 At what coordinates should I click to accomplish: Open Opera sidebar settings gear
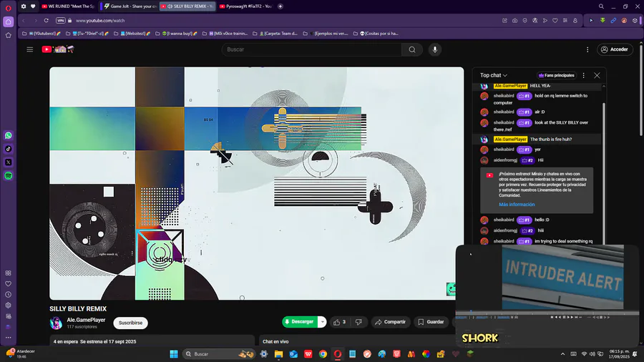click(8, 305)
